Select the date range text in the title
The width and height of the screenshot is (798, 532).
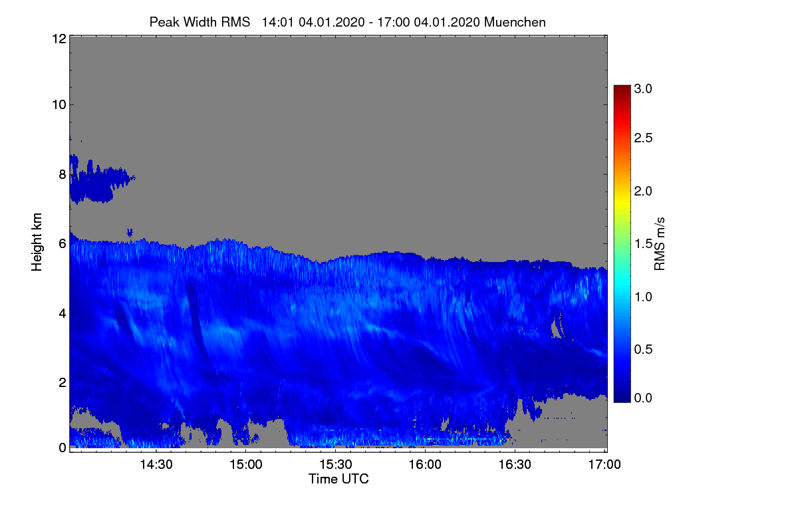(371, 22)
